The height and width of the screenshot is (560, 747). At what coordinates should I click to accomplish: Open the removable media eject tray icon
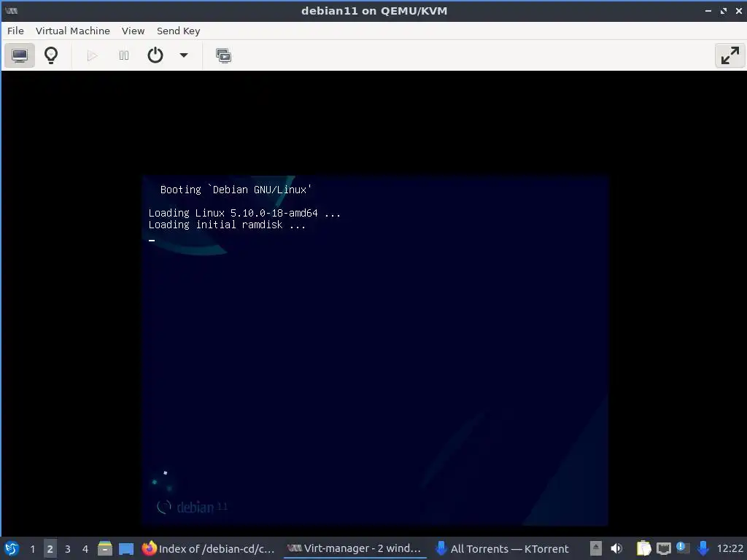click(x=595, y=548)
